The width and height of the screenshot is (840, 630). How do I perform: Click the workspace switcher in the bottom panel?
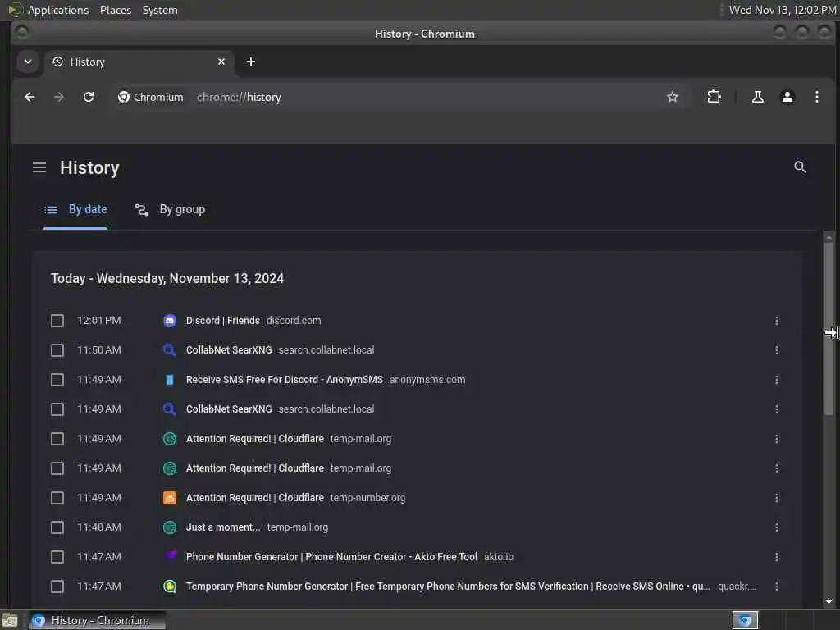745,620
